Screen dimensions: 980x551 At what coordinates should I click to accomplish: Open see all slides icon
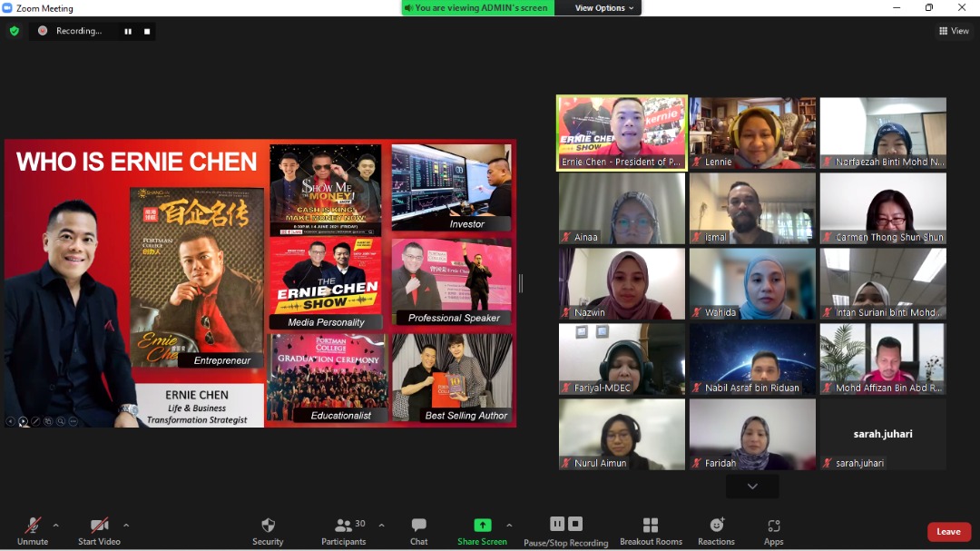point(48,421)
